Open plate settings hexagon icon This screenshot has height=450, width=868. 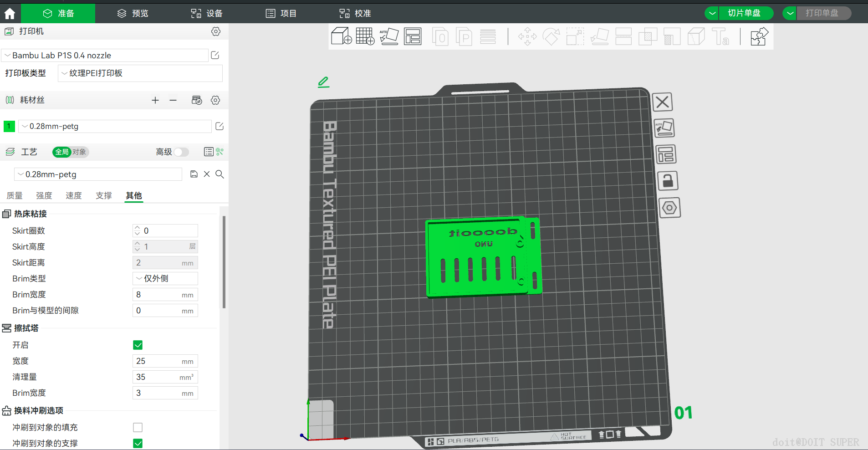click(x=669, y=208)
